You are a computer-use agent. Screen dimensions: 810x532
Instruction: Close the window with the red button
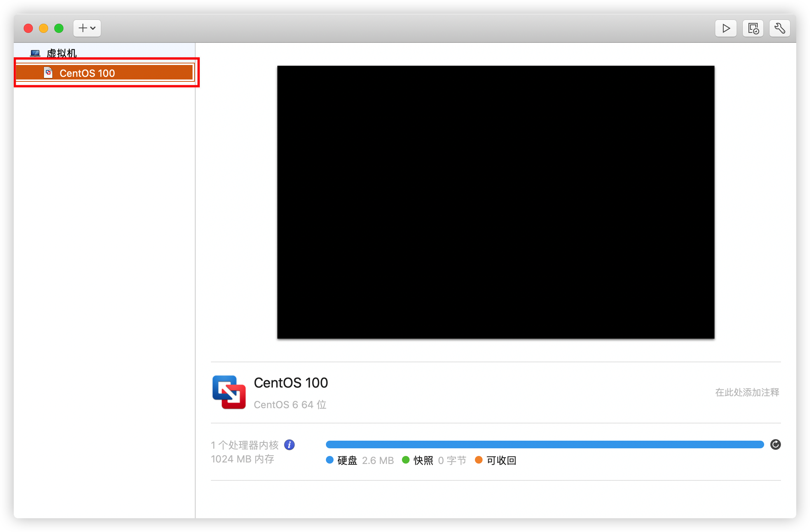click(28, 28)
